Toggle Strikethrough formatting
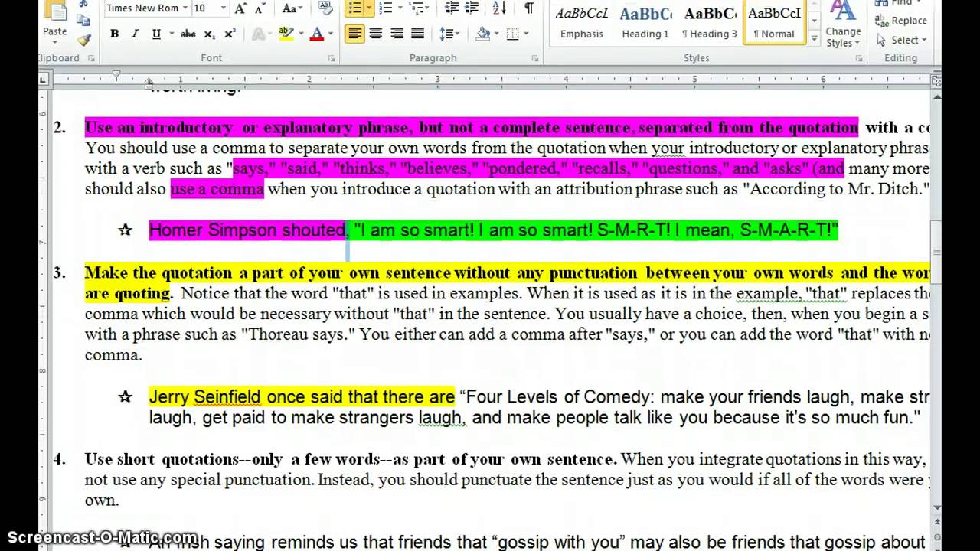 (x=188, y=34)
